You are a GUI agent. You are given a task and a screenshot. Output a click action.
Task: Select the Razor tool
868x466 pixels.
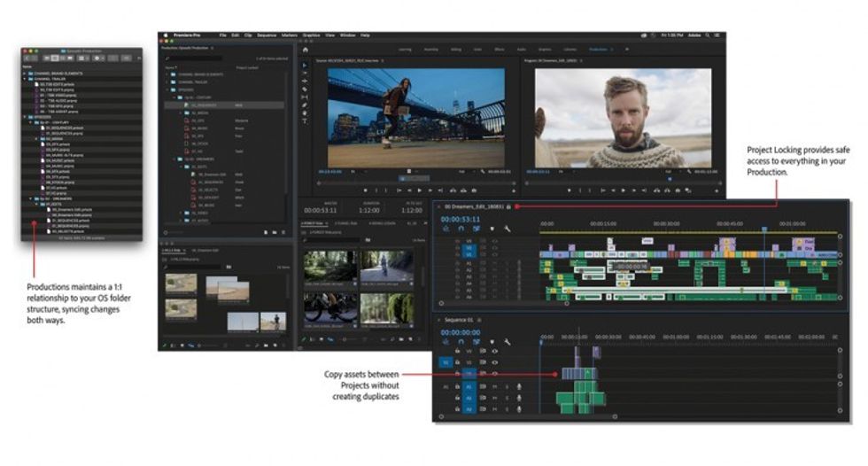[305, 89]
